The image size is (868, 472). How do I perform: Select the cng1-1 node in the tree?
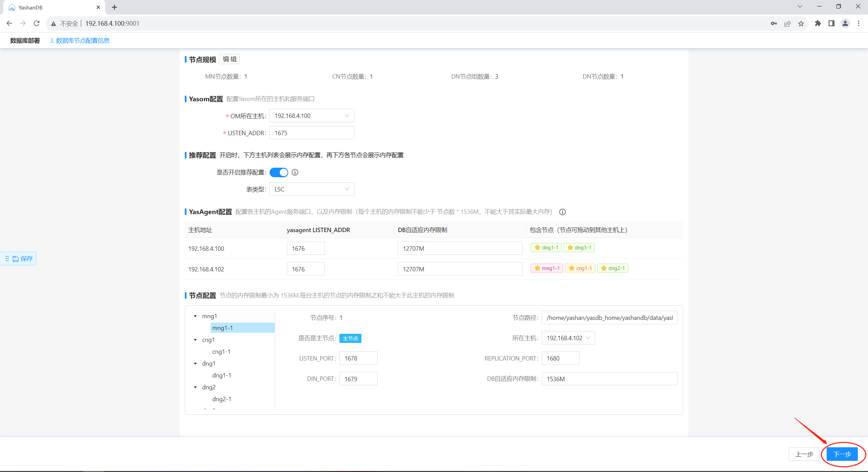tap(221, 352)
